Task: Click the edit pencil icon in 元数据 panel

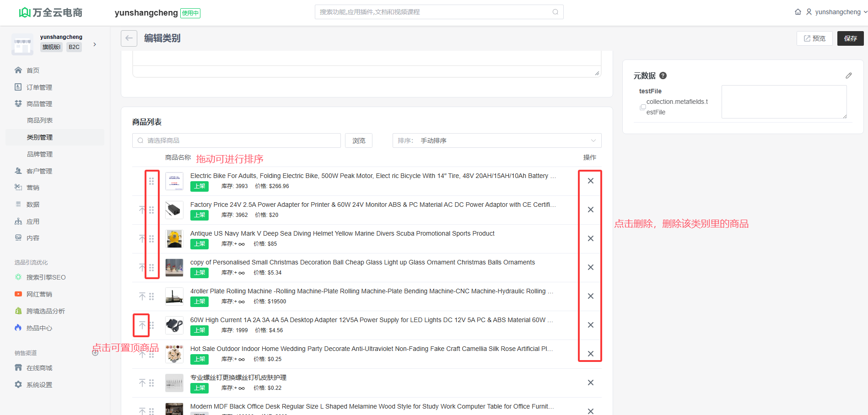Action: pos(848,75)
